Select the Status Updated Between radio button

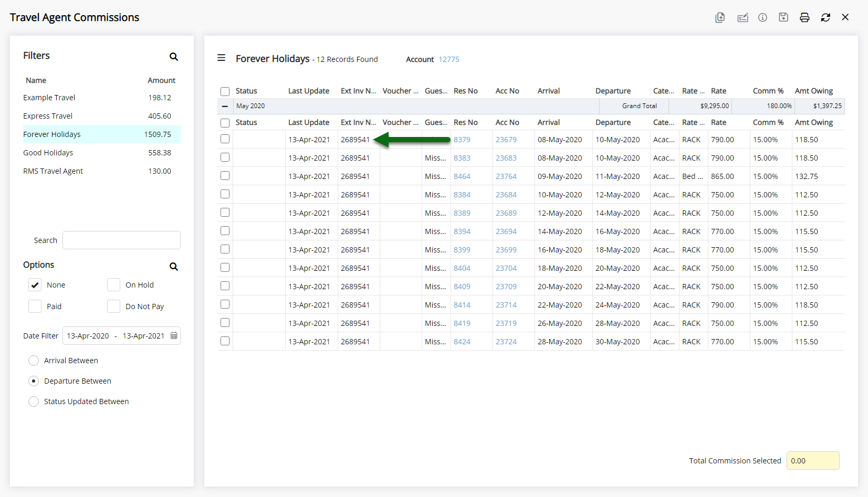pos(34,401)
